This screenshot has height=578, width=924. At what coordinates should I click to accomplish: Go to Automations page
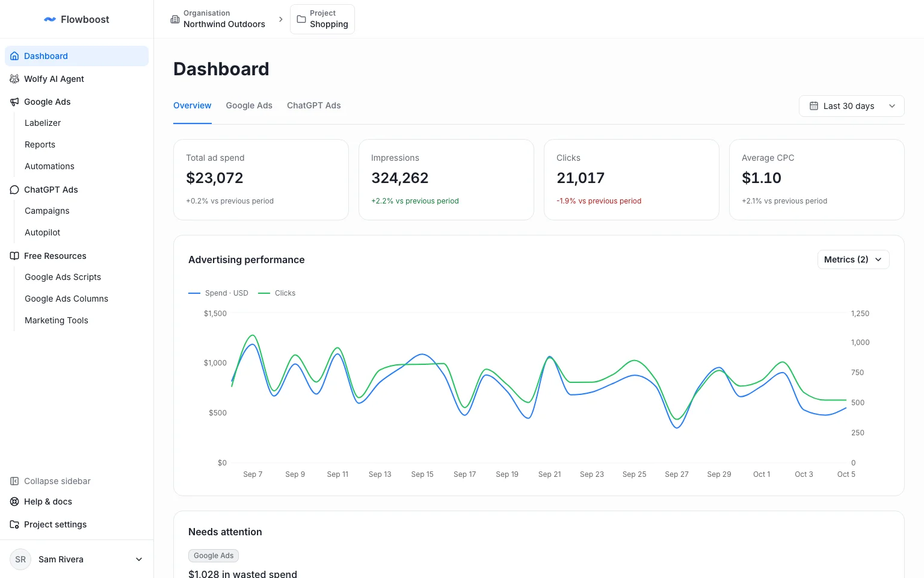click(49, 166)
